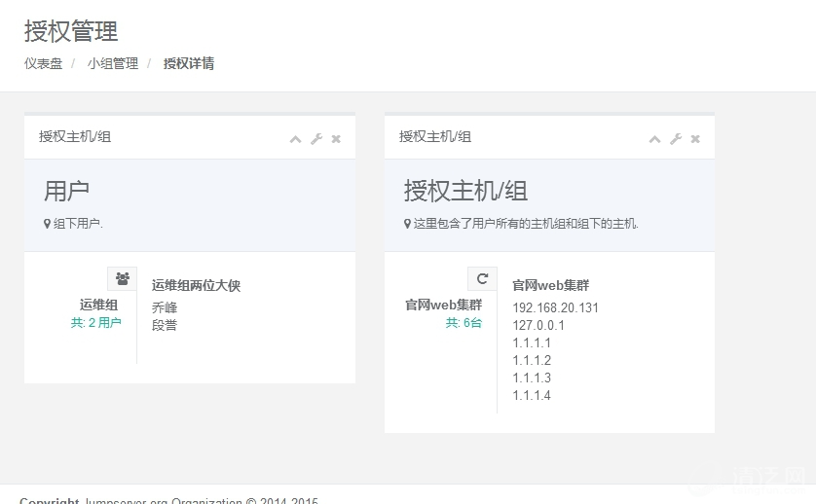Click the users group icon above 运维组

pyautogui.click(x=122, y=278)
